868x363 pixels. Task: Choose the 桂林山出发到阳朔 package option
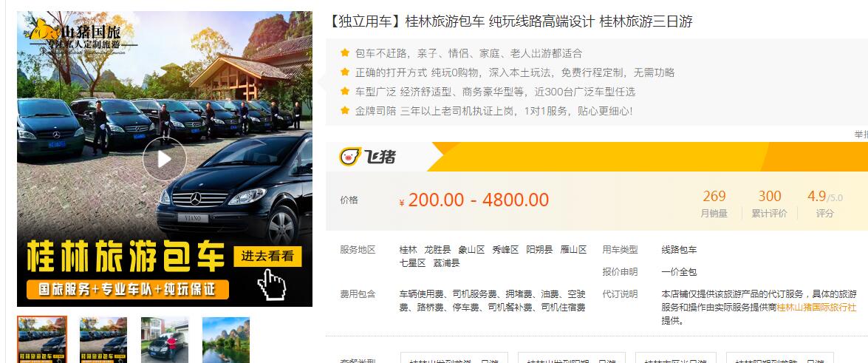(x=572, y=358)
